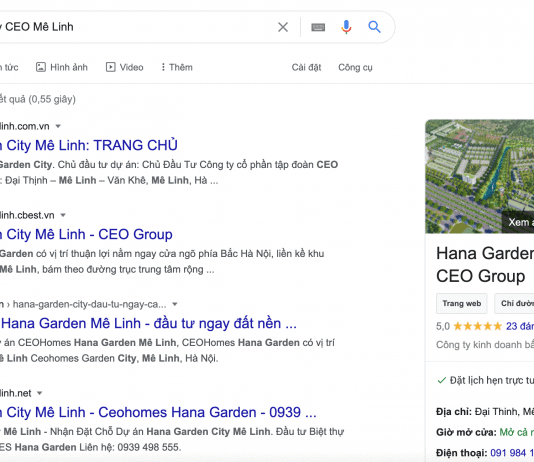534x462 pixels.
Task: Expand the dropdown arrow next to linh.com.vn
Action: [x=58, y=126]
